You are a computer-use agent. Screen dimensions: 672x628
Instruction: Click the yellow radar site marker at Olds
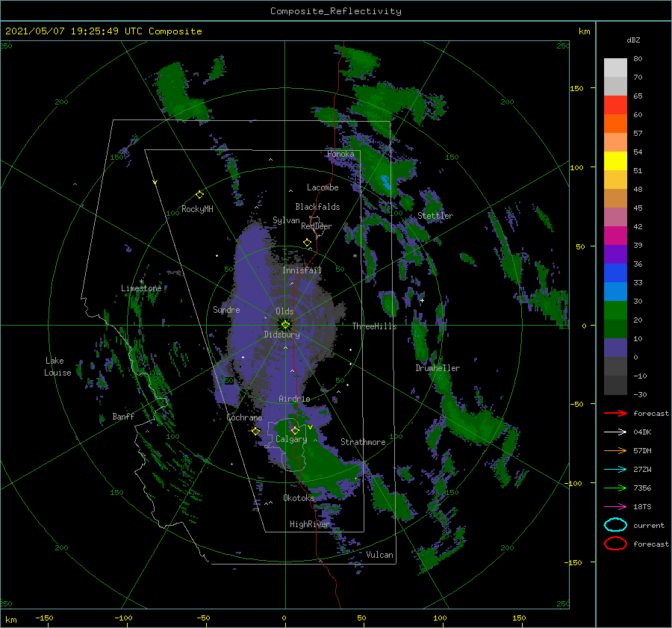coord(285,325)
